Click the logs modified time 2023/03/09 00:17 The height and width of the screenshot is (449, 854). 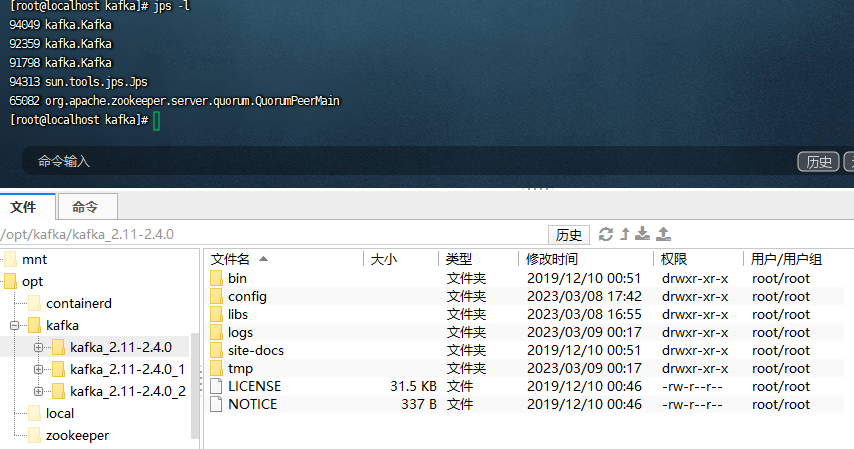coord(584,332)
